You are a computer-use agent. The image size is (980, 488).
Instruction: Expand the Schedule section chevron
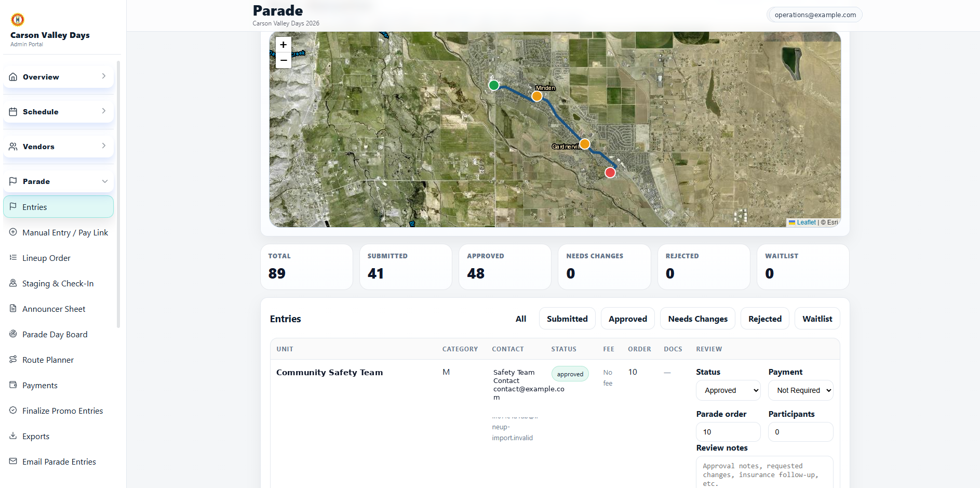pyautogui.click(x=104, y=111)
